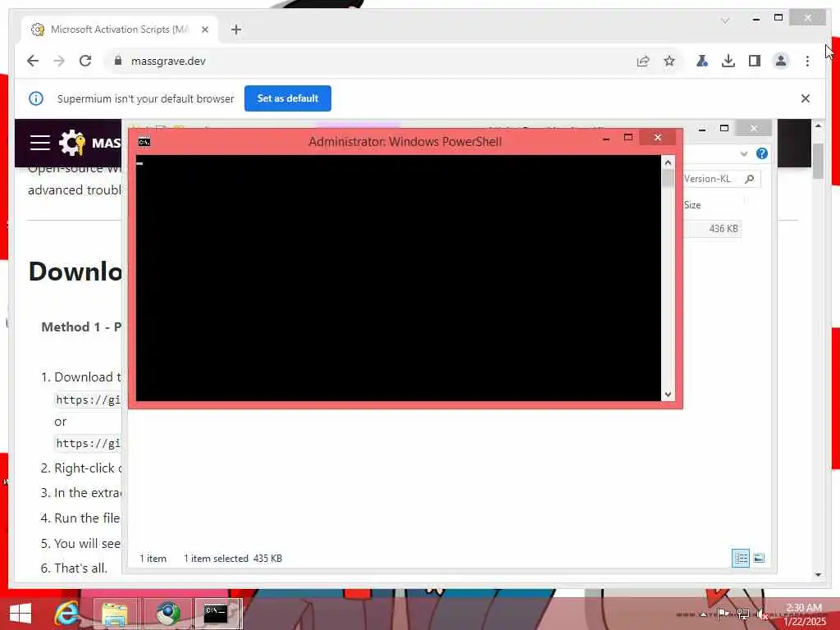Click the infobar information icon
Viewport: 840px width, 630px height.
[36, 98]
